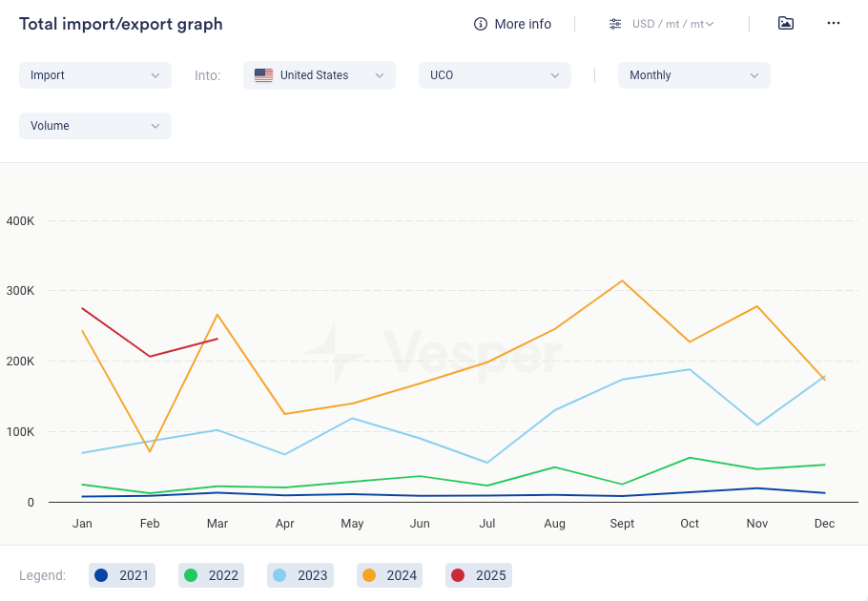868x601 pixels.
Task: Click the Total import/export graph title
Action: [121, 24]
